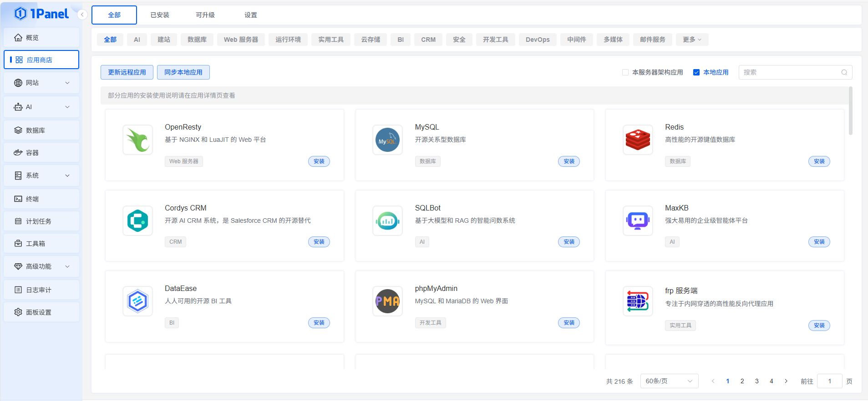868x401 pixels.
Task: Collapse the sidebar with the arrow button
Action: pyautogui.click(x=82, y=15)
